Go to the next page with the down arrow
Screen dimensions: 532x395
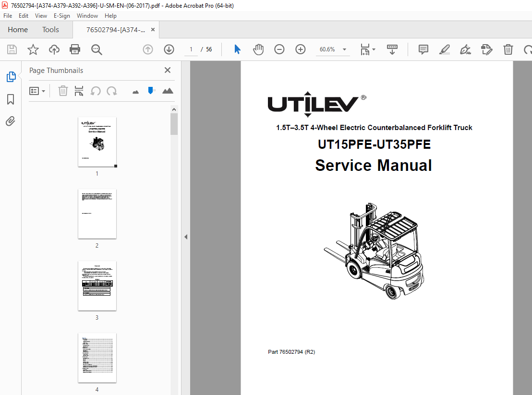coord(169,49)
